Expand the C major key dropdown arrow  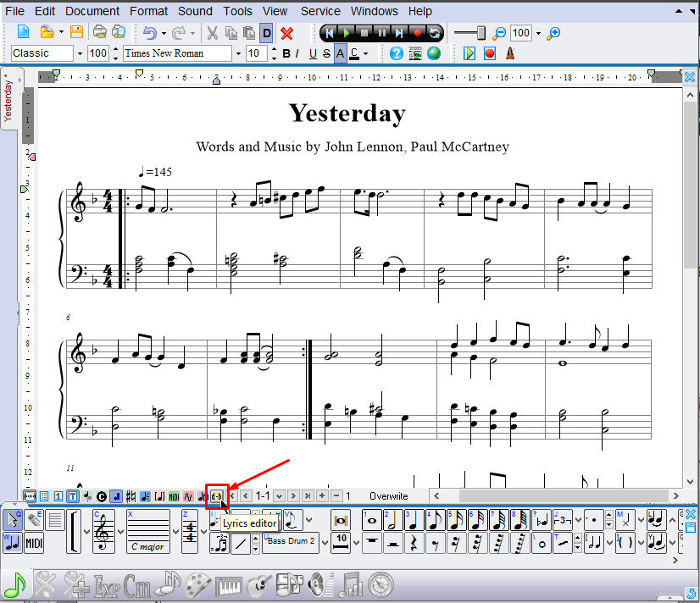tap(175, 532)
